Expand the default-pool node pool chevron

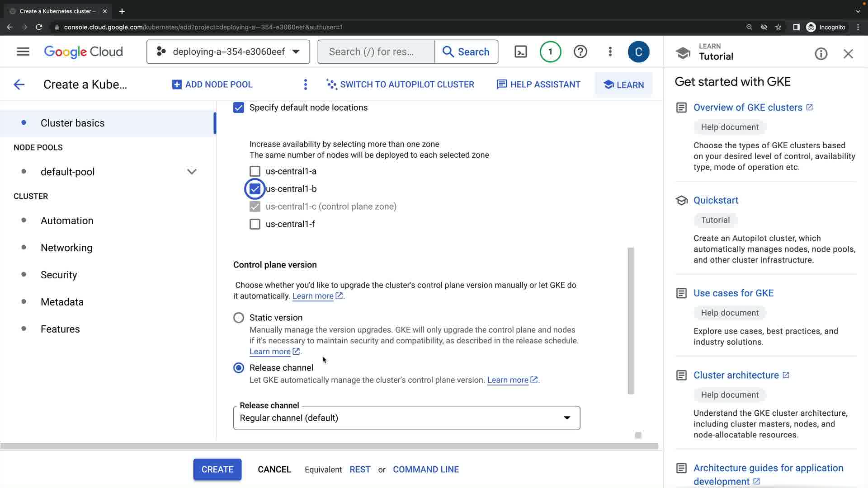point(192,172)
